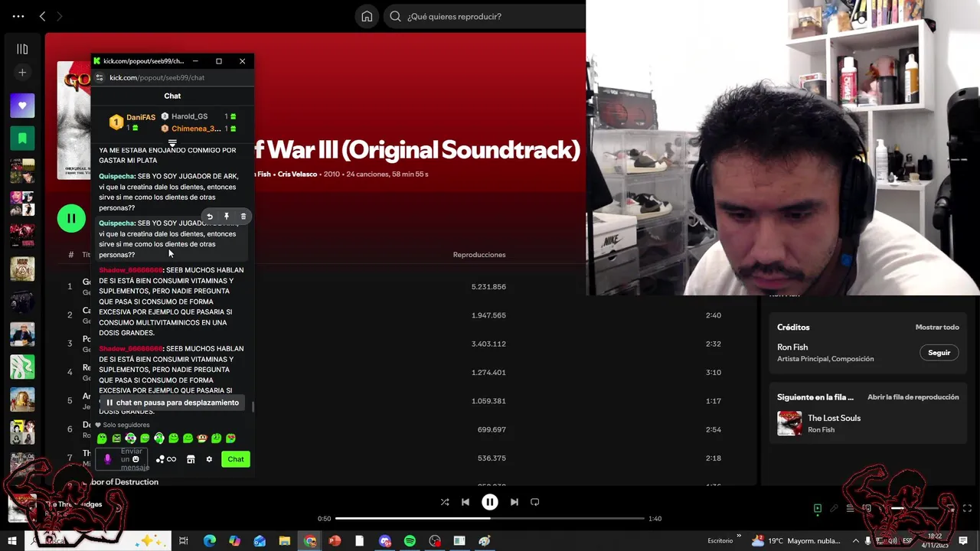The width and height of the screenshot is (980, 551).
Task: Go to Spotify Home icon
Action: point(367,16)
